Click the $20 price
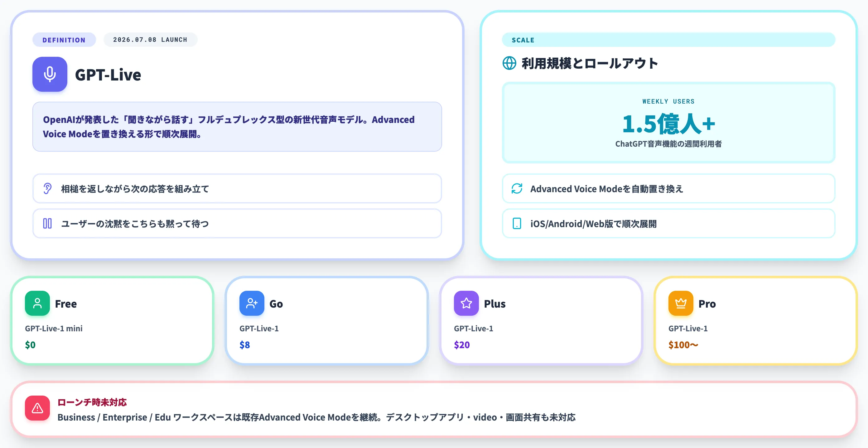 tap(462, 345)
